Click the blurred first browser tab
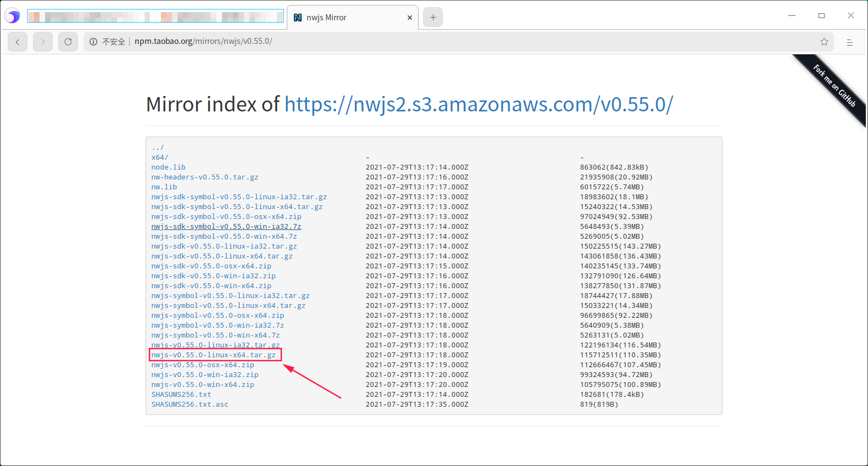868x466 pixels. tap(155, 16)
